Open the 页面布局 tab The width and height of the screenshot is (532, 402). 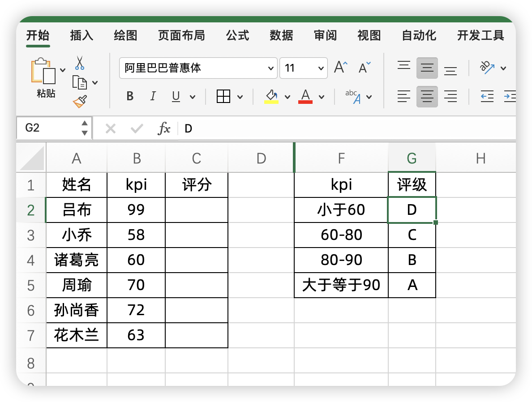[181, 35]
